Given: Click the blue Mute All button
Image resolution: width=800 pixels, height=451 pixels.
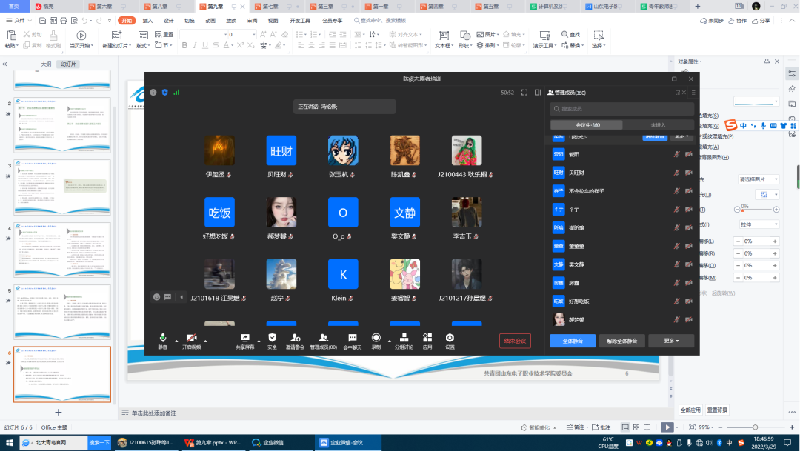Looking at the screenshot, I should pos(572,340).
